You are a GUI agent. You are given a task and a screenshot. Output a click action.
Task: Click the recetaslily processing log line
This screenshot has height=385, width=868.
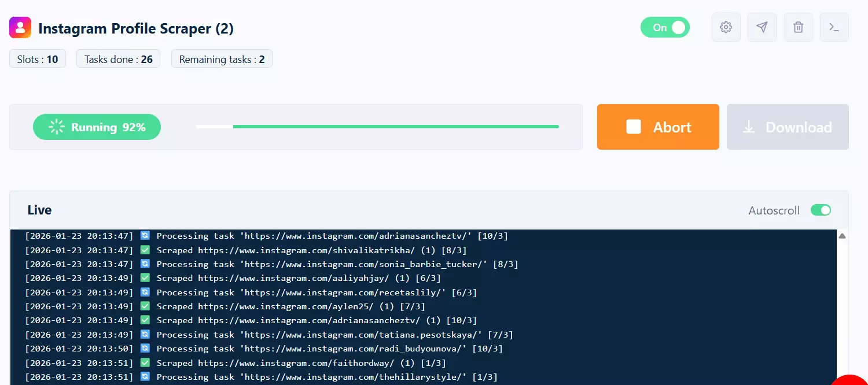(x=317, y=293)
